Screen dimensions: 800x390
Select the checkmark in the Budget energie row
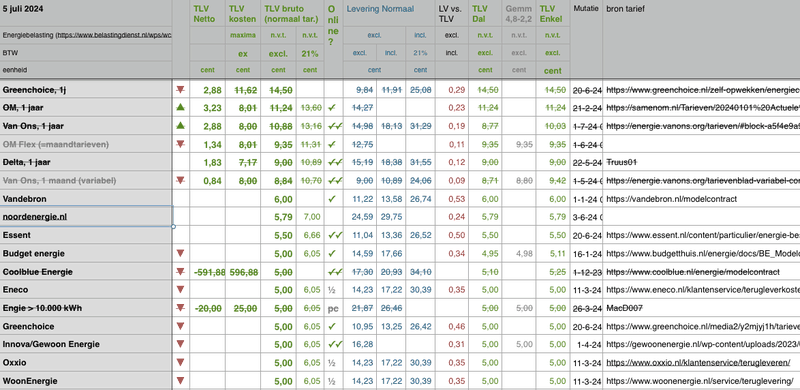click(x=332, y=253)
